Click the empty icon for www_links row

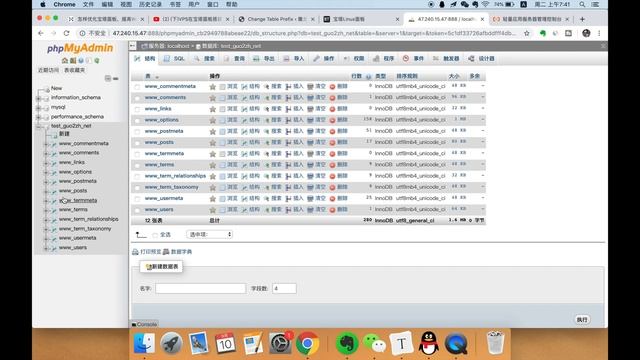click(310, 109)
